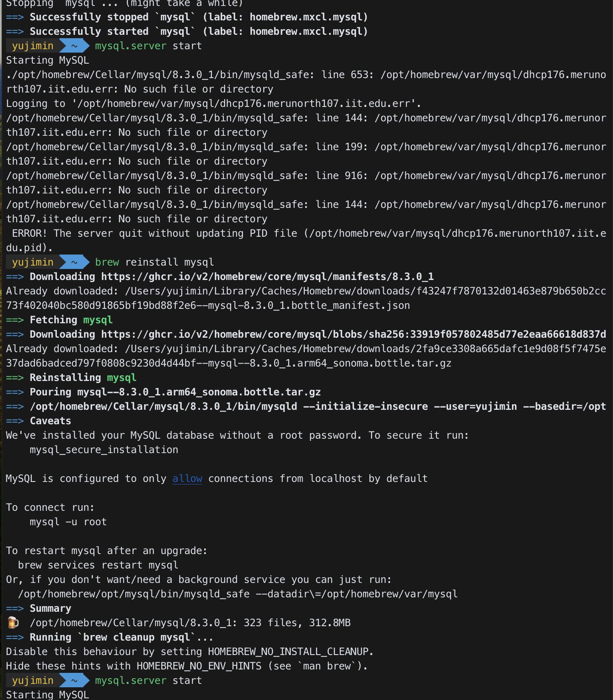Click 'line 199:' in the error output
The width and height of the screenshot is (613, 700).
click(x=342, y=147)
